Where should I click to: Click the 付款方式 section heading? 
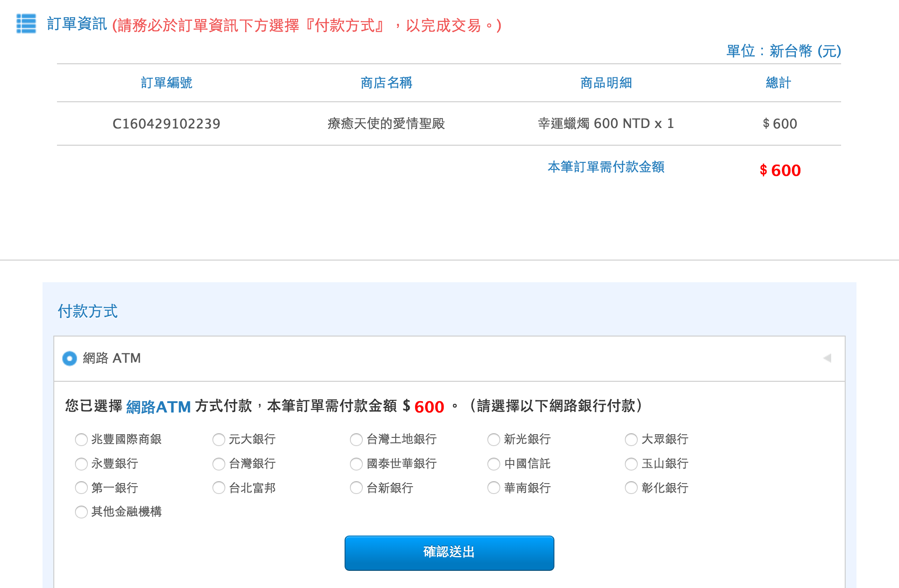(88, 311)
